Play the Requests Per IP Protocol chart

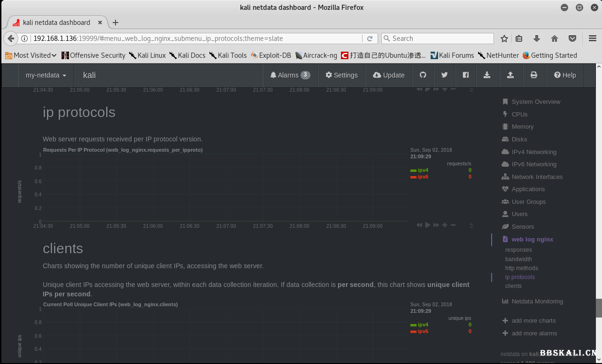tap(428, 225)
